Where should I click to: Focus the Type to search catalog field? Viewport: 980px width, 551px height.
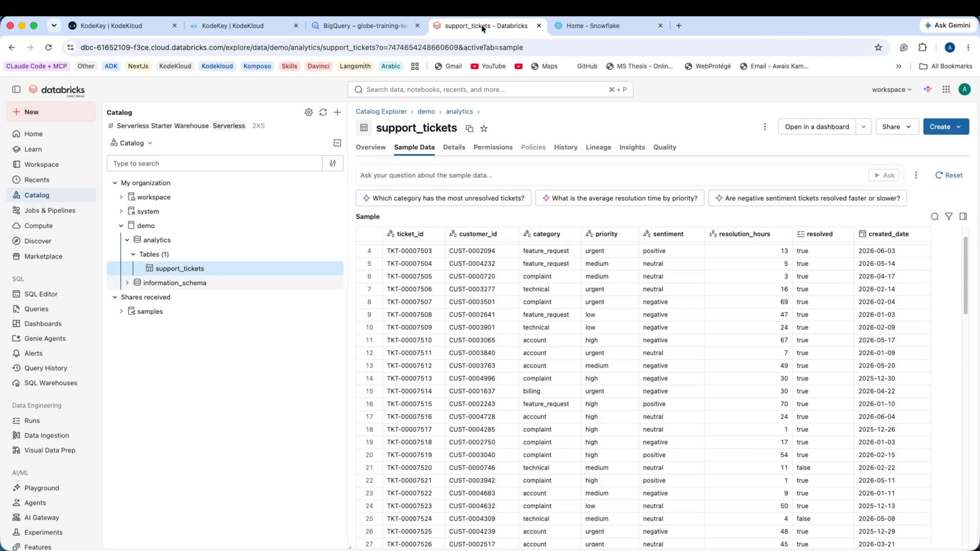214,163
